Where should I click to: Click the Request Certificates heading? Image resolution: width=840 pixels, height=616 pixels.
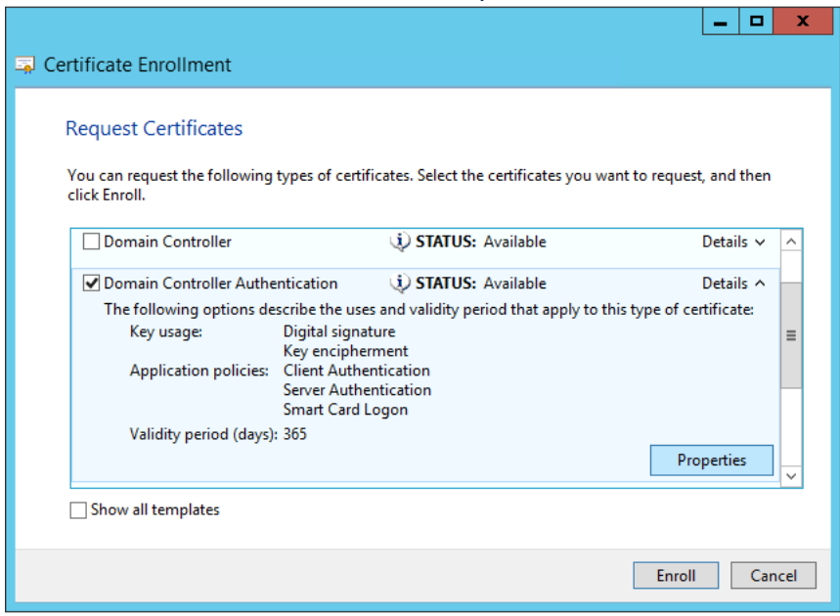[153, 128]
